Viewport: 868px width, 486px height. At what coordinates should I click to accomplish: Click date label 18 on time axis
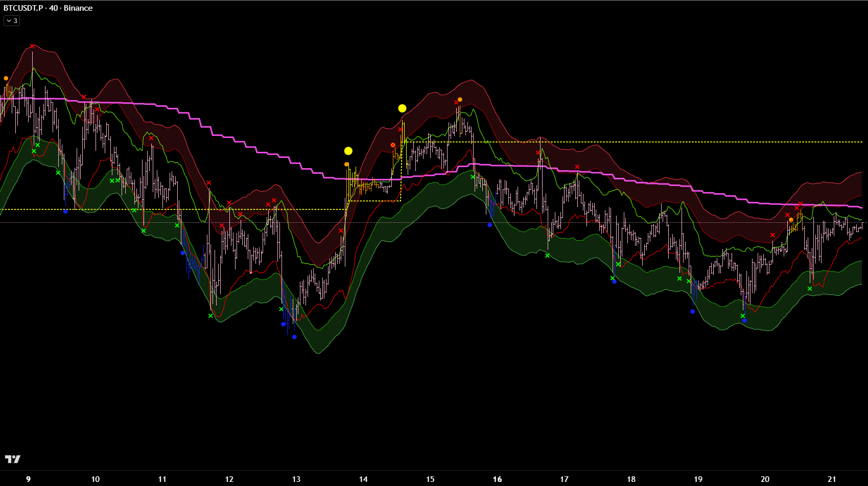coord(631,479)
